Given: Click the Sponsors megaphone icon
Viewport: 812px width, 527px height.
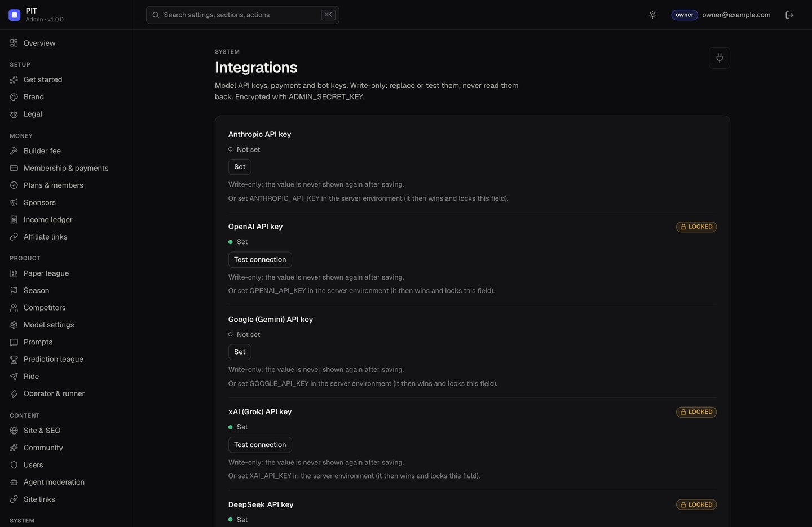Looking at the screenshot, I should (14, 202).
